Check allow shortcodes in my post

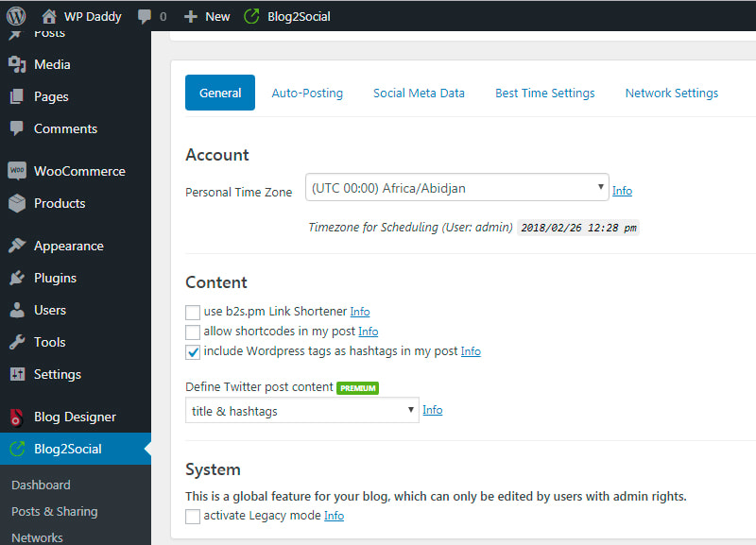(x=193, y=332)
